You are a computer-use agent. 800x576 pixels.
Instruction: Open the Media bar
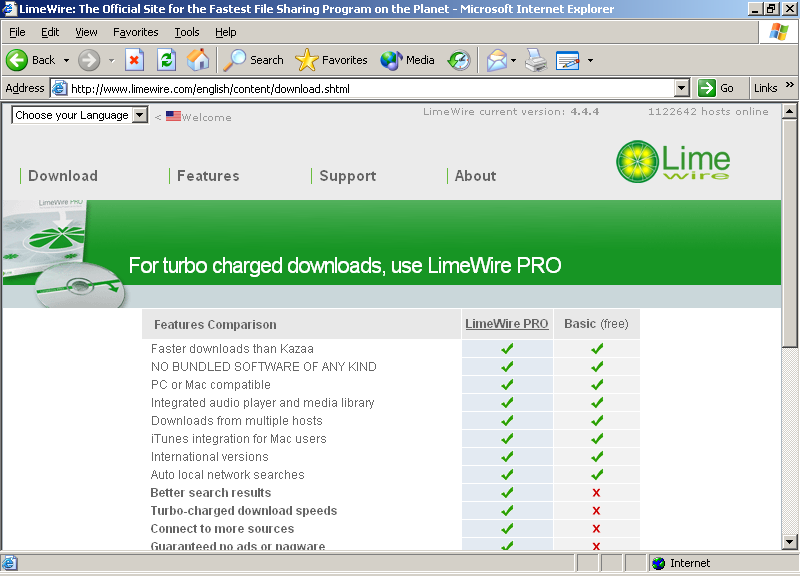[407, 60]
